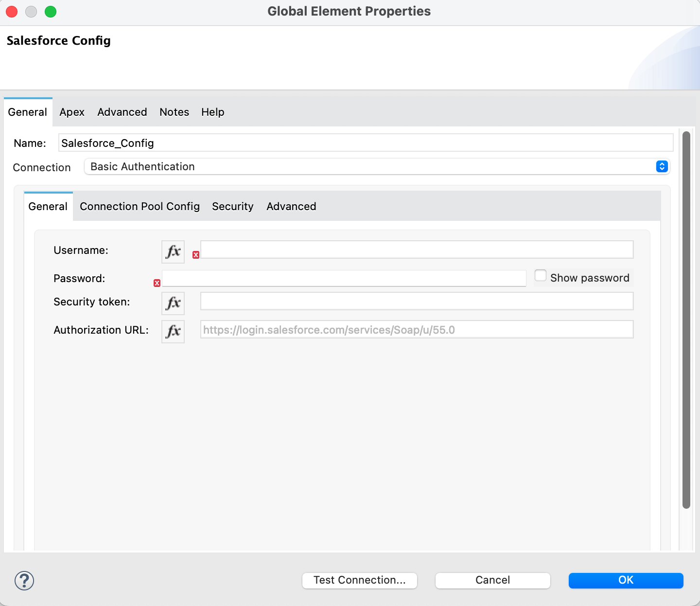Confirm with the OK button
700x606 pixels.
point(626,580)
